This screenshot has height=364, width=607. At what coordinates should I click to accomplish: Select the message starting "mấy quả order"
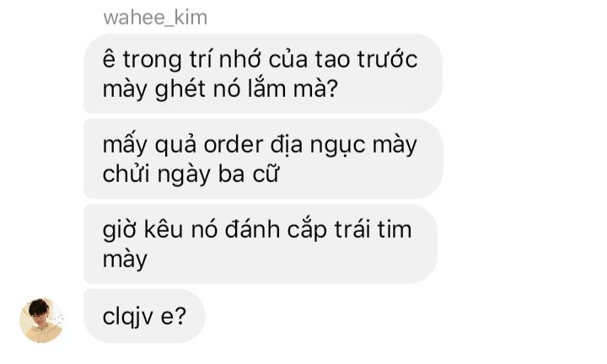pos(263,158)
